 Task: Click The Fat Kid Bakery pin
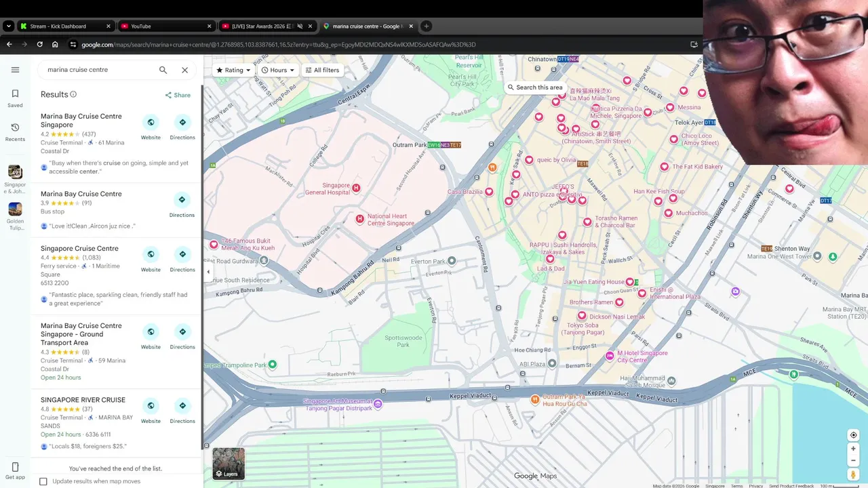point(665,166)
